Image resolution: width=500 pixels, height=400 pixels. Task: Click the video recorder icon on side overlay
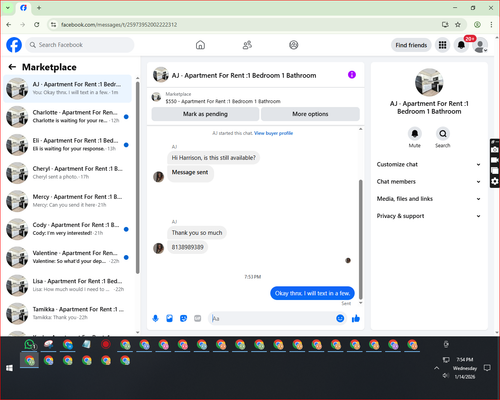coord(495,160)
